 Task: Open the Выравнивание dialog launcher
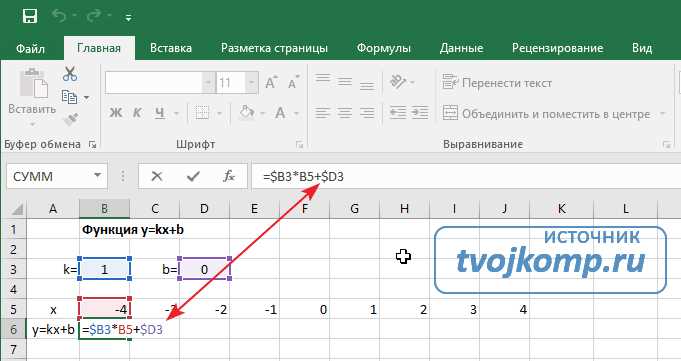667,145
